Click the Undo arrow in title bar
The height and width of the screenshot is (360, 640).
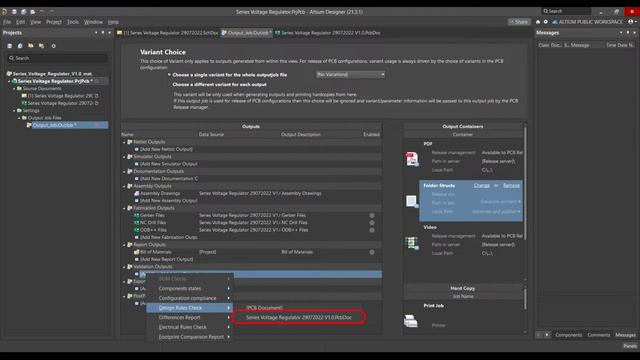[x=42, y=11]
